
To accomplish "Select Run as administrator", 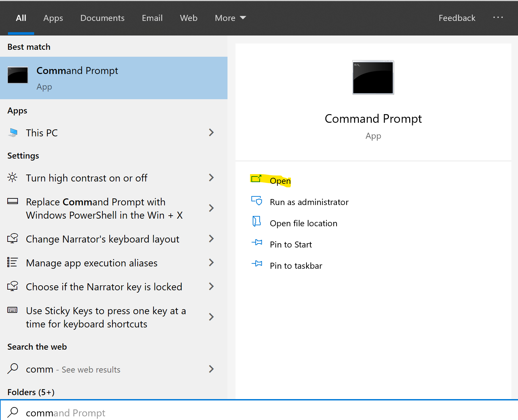I will tap(309, 202).
